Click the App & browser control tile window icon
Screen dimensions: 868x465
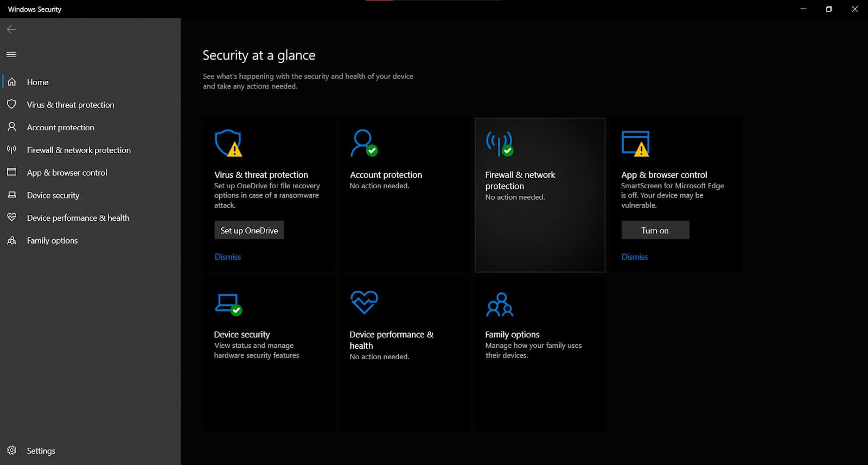point(635,143)
